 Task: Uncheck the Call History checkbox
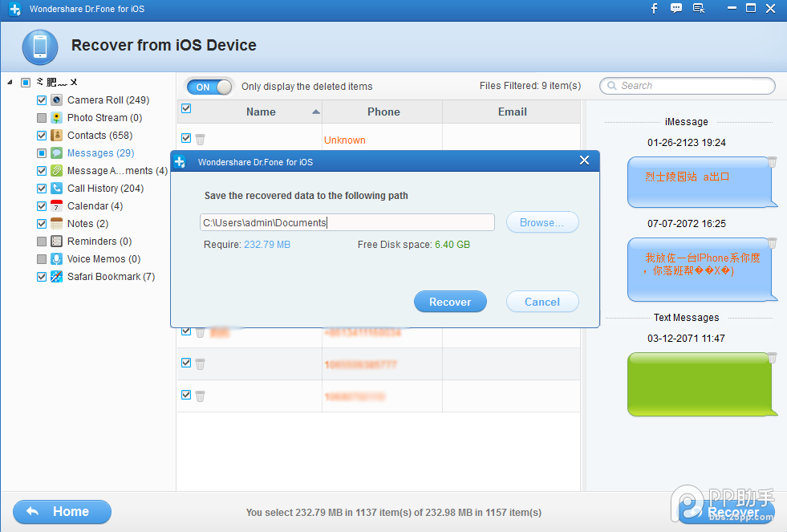tap(42, 189)
